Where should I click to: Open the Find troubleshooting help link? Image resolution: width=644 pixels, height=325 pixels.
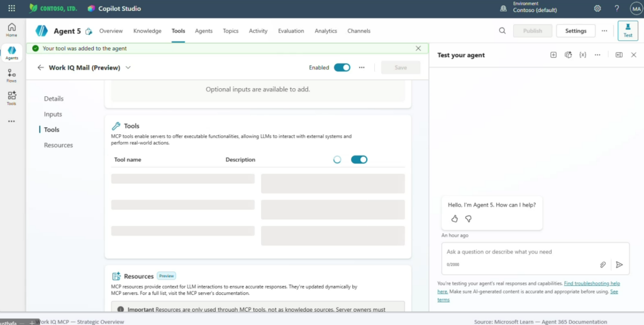(592, 283)
